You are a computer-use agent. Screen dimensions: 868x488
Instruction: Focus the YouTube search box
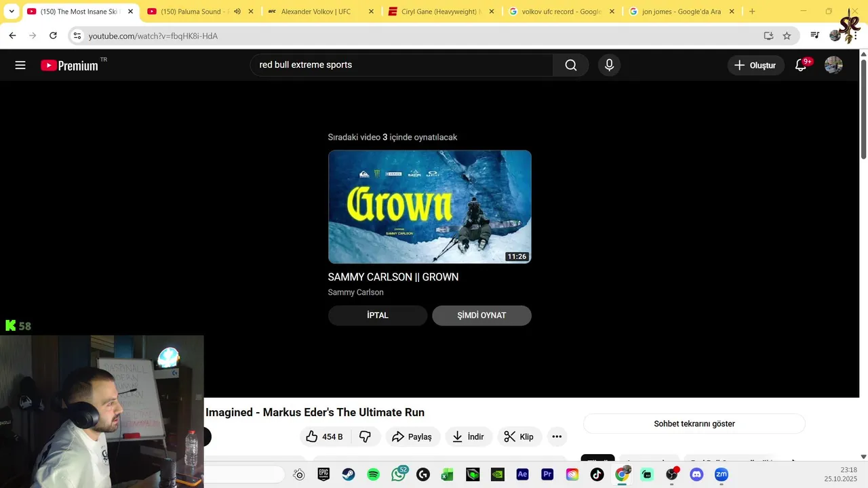pos(401,65)
